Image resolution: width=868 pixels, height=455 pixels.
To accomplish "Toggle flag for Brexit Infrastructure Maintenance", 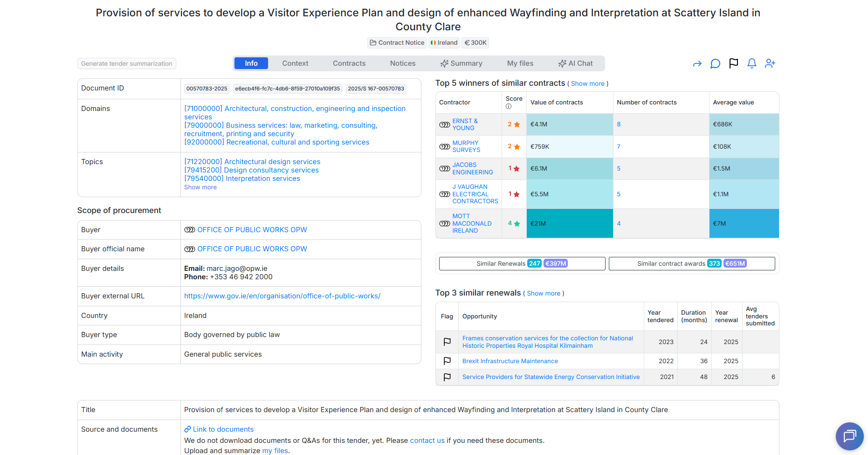I will click(x=447, y=361).
